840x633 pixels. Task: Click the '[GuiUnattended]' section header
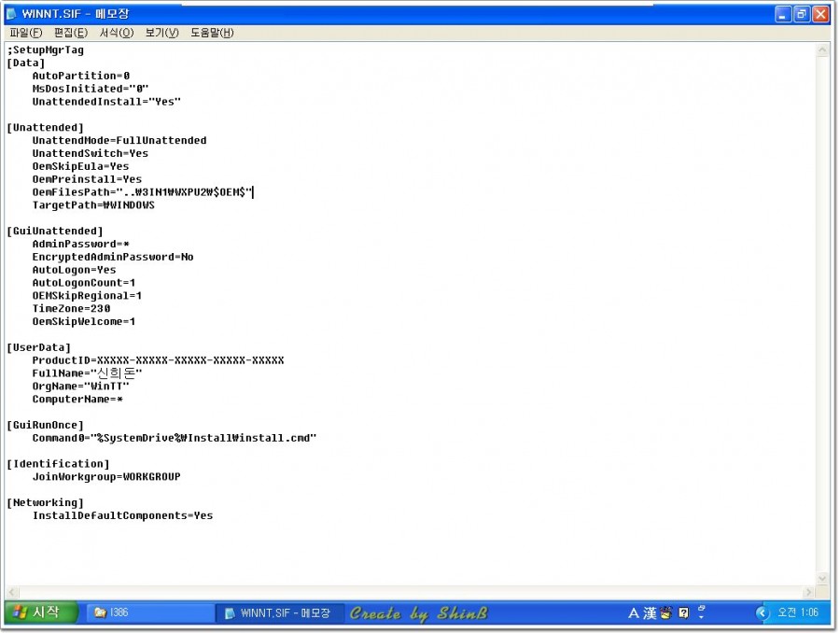[55, 231]
